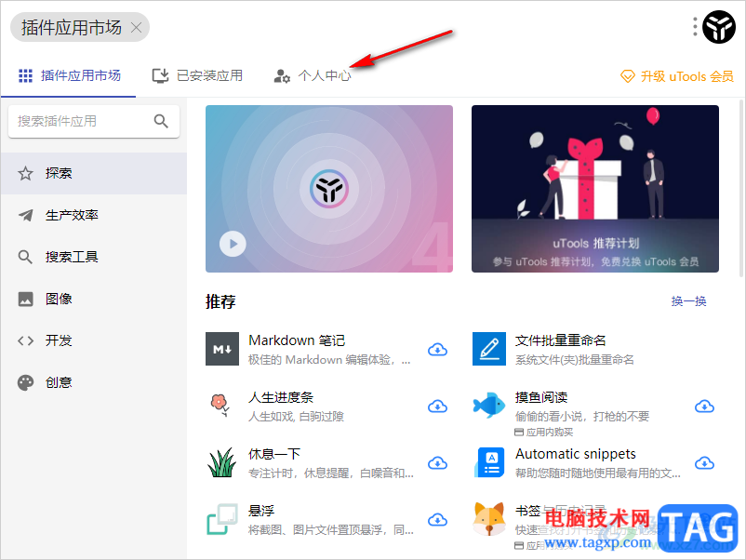This screenshot has width=746, height=560.
Task: Click 换一换 to refresh recommendations
Action: 688,301
